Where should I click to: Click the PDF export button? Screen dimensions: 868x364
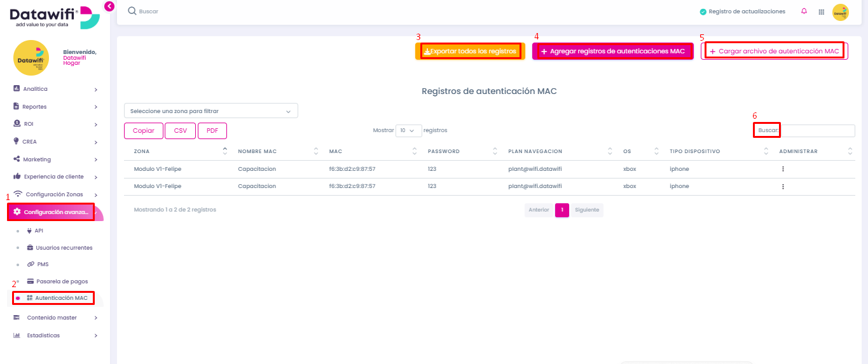[x=212, y=131]
